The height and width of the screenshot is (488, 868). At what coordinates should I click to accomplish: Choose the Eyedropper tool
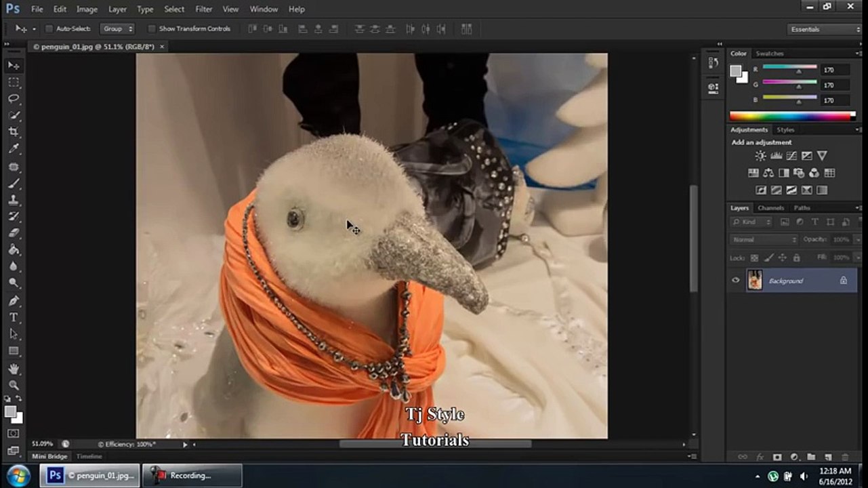coord(14,149)
